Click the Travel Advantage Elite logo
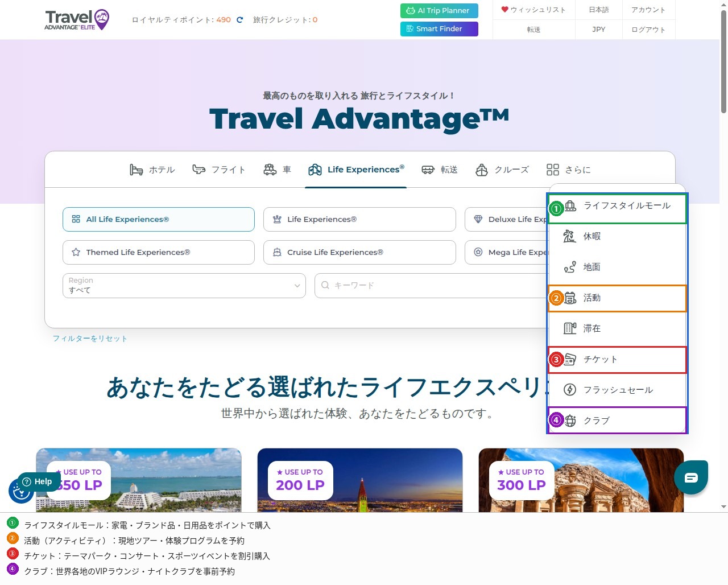This screenshot has width=728, height=585. [77, 20]
